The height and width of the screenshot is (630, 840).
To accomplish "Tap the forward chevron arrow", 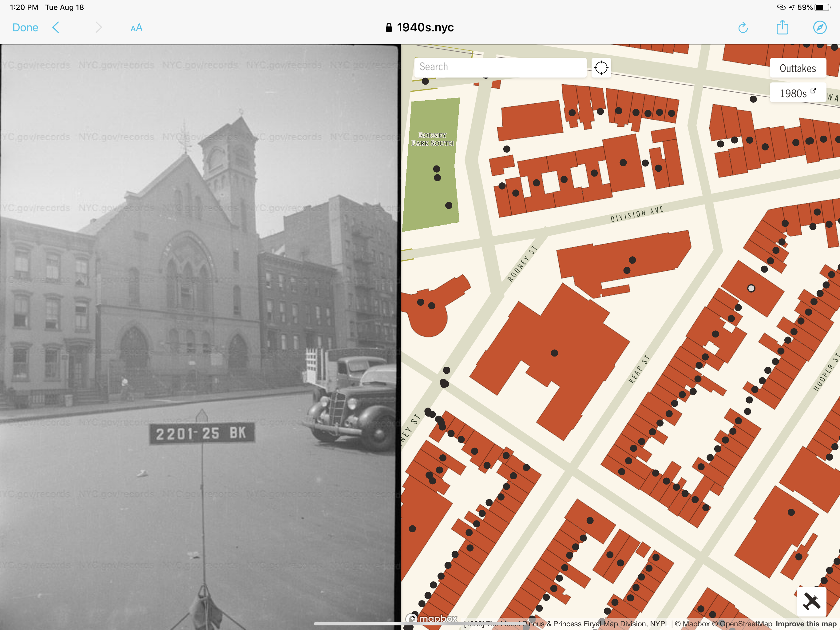I will (x=98, y=28).
